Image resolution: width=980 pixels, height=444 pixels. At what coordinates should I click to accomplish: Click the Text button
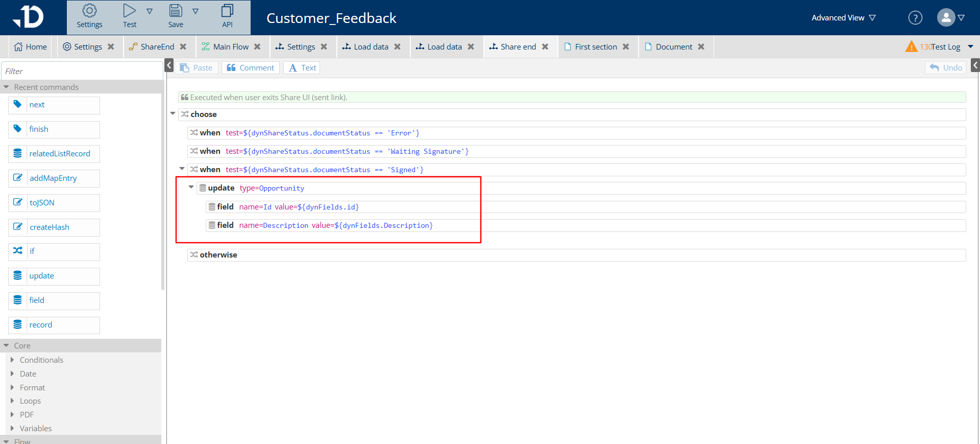[302, 67]
